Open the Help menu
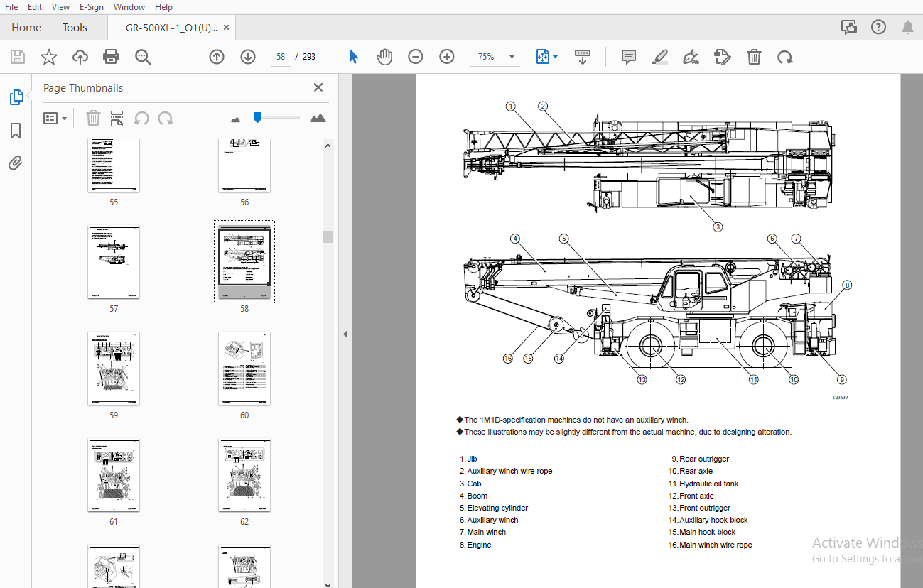 [163, 6]
